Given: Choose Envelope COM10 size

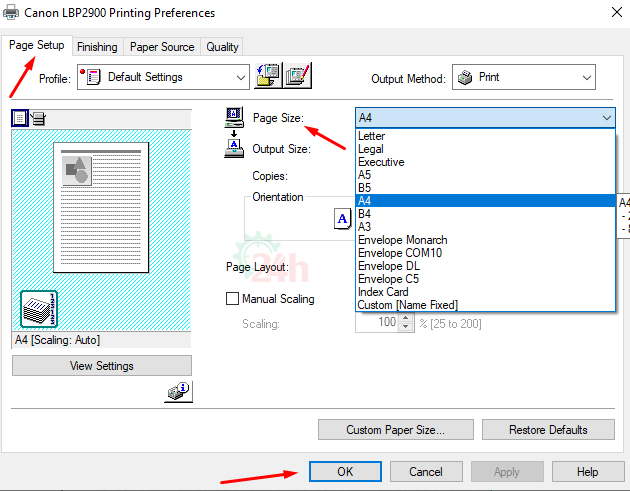Looking at the screenshot, I should 485,253.
